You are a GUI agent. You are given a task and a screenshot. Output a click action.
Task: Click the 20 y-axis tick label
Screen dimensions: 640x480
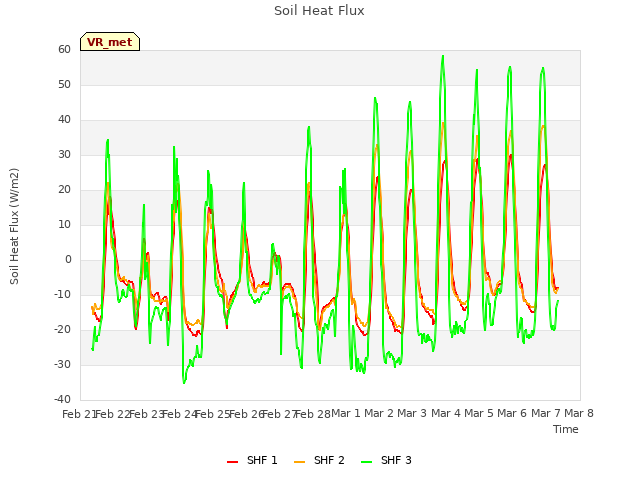tap(64, 190)
